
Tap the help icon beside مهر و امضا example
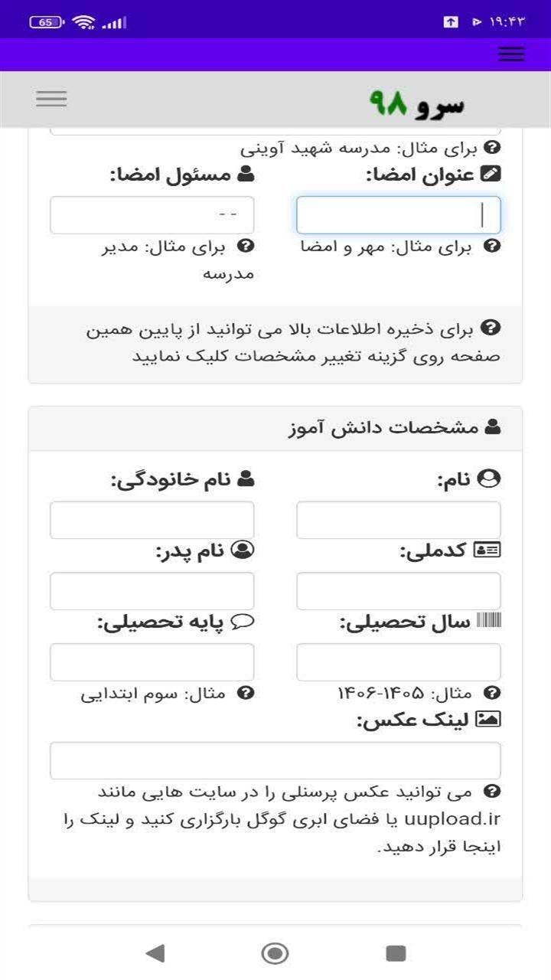pos(494,247)
